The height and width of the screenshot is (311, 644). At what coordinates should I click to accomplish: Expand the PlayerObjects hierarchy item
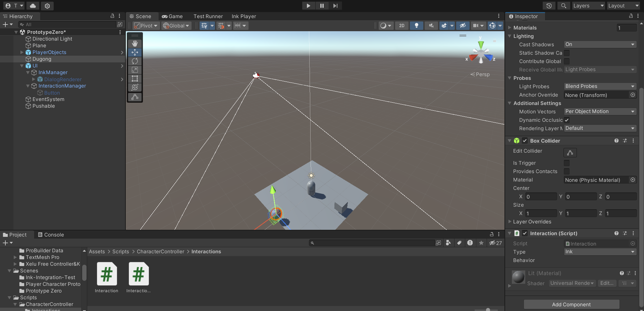pyautogui.click(x=22, y=52)
